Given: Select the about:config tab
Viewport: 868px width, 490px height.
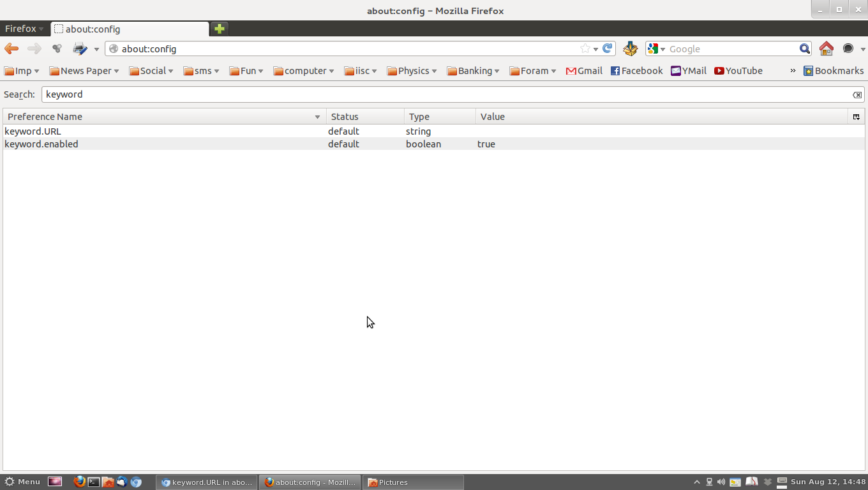Looking at the screenshot, I should pyautogui.click(x=130, y=29).
